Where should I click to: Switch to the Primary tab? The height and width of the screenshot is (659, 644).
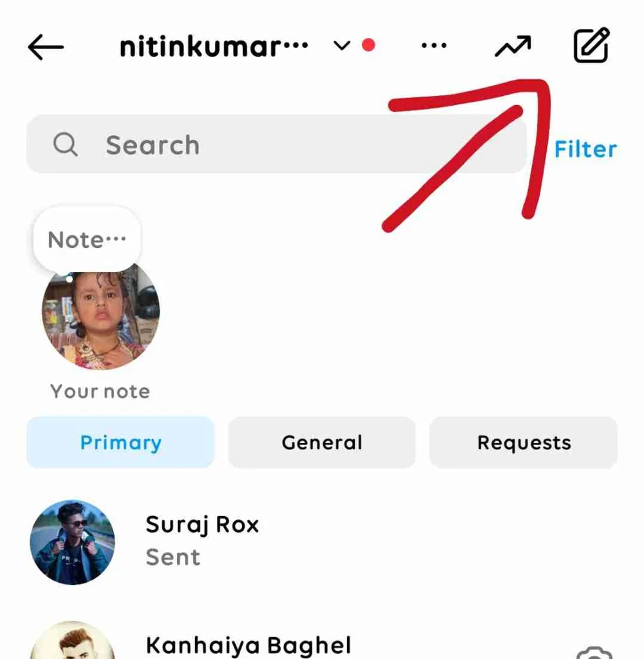click(x=120, y=443)
